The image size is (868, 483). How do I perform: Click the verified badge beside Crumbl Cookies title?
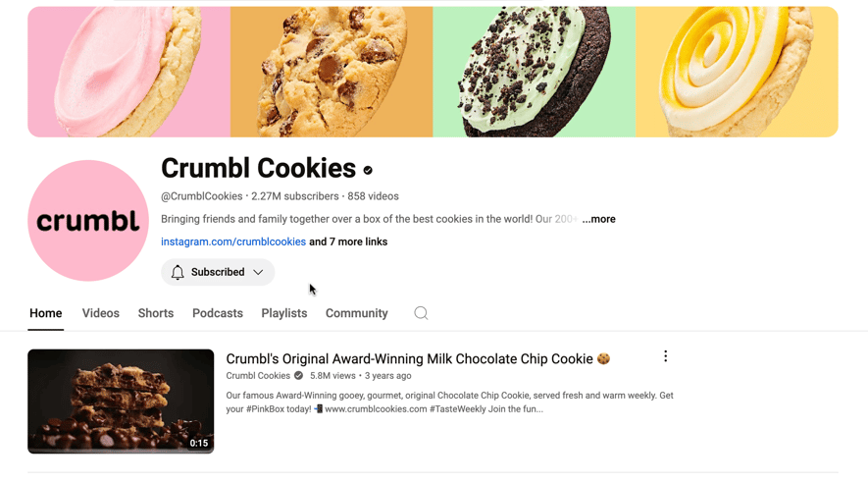[368, 170]
